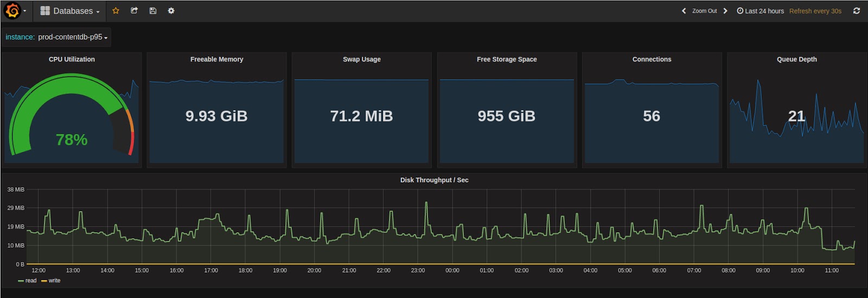Click the CPU Utilization gauge at 78%

tap(72, 140)
